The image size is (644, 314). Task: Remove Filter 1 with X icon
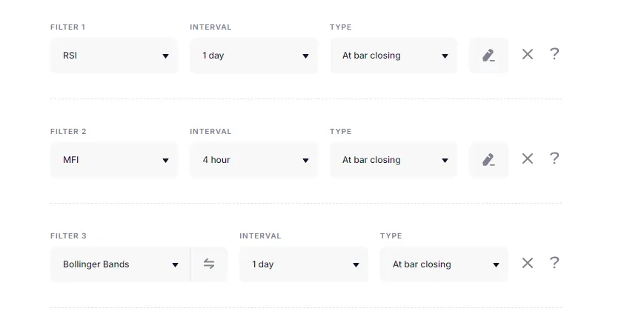pyautogui.click(x=527, y=54)
